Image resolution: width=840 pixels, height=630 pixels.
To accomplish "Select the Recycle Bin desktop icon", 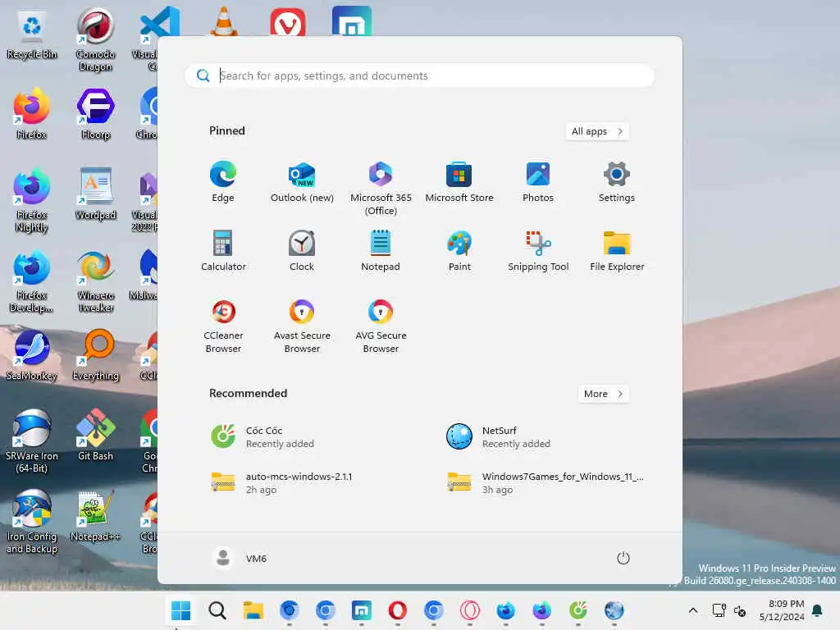I will [x=32, y=36].
